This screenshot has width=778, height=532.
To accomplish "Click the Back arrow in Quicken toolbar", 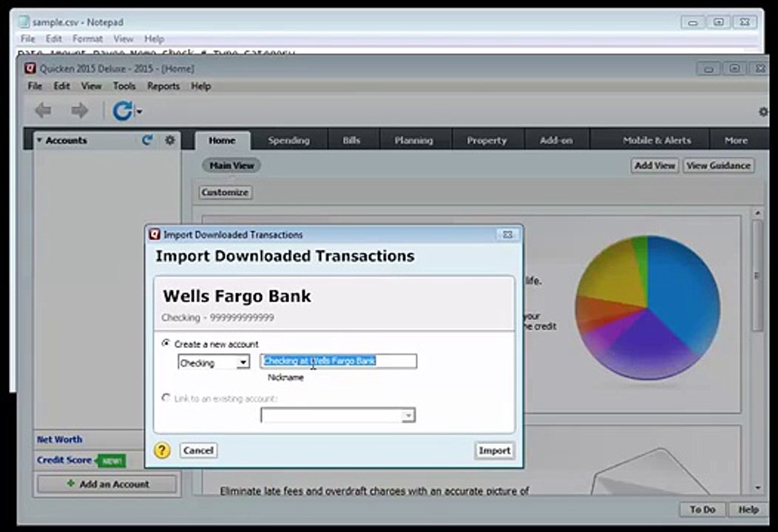I will tap(43, 110).
